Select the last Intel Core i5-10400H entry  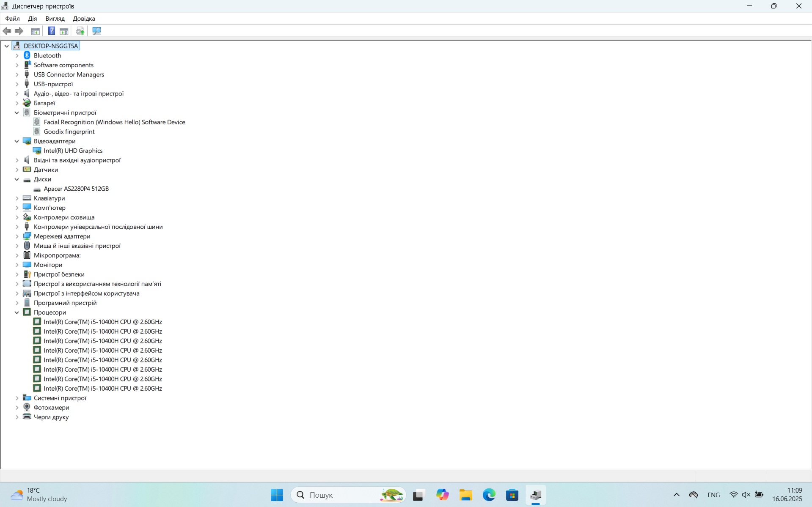tap(103, 388)
